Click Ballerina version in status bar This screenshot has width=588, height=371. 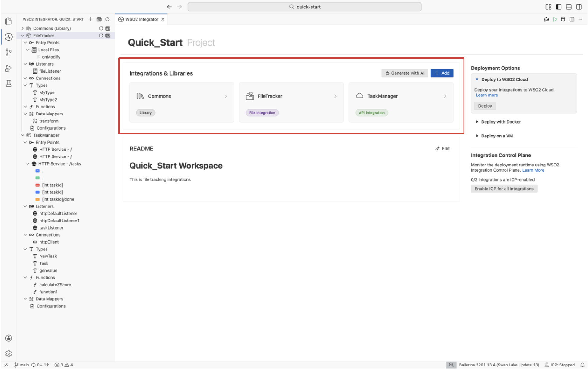tap(499, 365)
